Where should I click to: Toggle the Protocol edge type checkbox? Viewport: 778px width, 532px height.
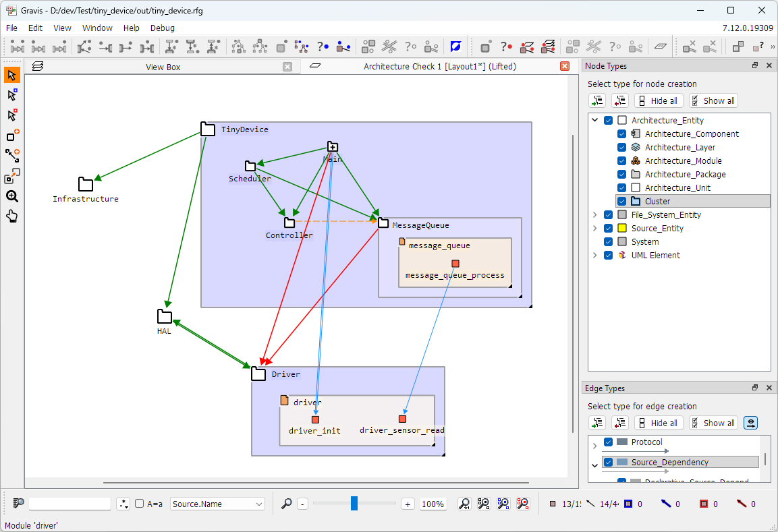tap(609, 442)
